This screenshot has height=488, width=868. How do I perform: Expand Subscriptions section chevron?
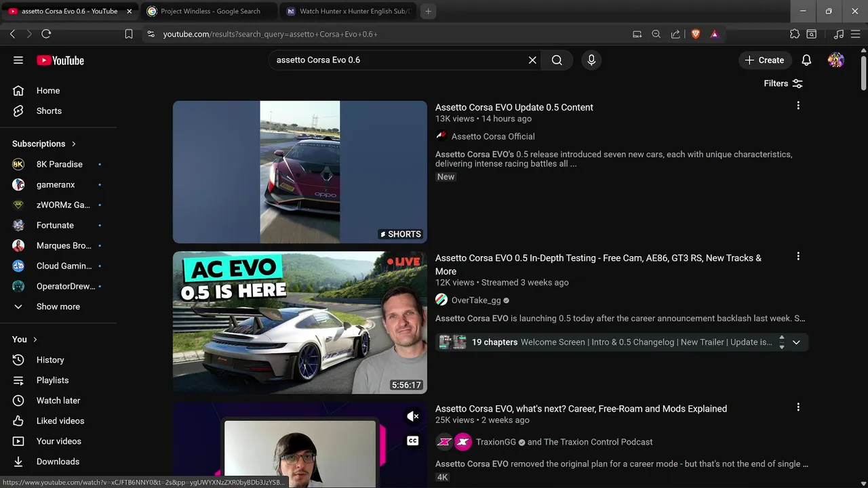coord(73,144)
